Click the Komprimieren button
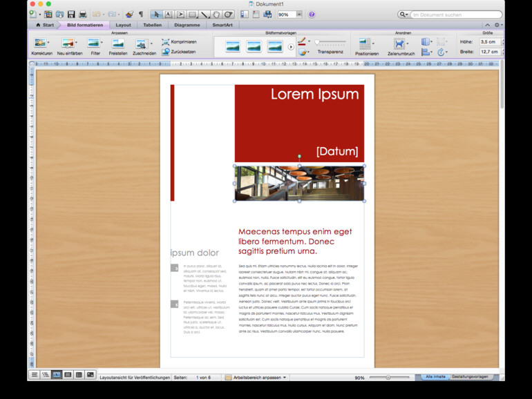Image resolution: width=532 pixels, height=399 pixels. [179, 41]
